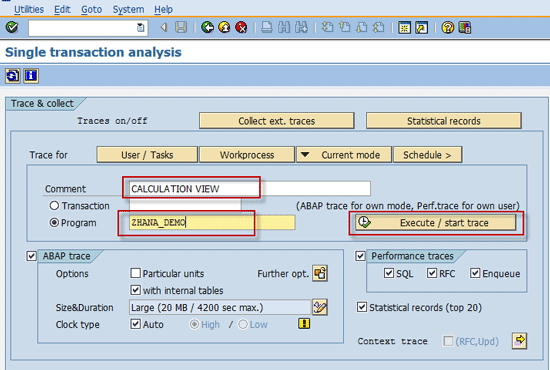
Task: Click the yellow Help question mark icon
Action: 448,27
